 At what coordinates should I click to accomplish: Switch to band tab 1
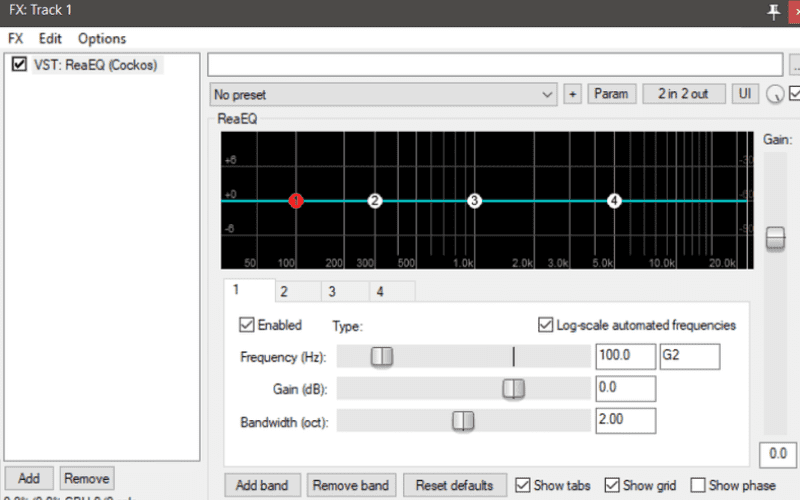point(249,290)
